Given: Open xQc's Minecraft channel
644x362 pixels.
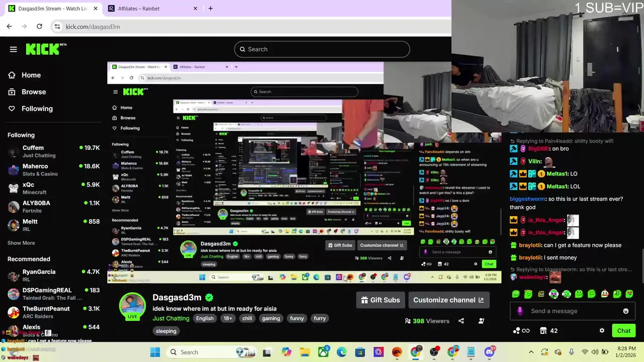Looking at the screenshot, I should pyautogui.click(x=53, y=188).
